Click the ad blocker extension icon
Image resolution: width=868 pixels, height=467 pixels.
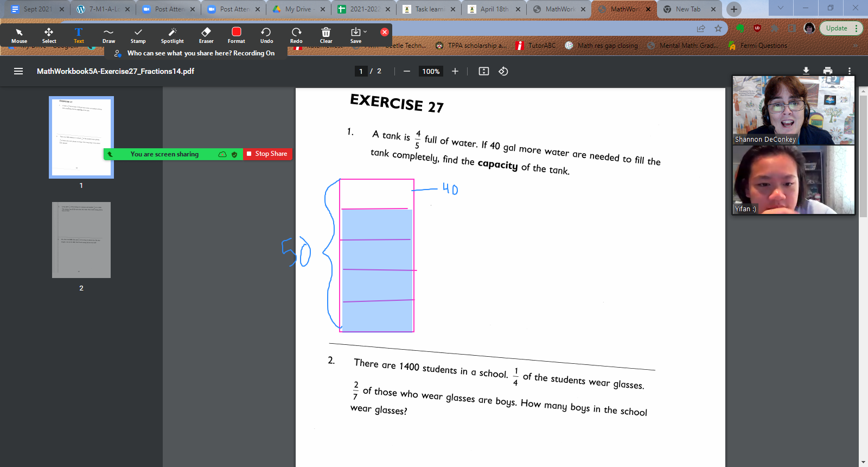pyautogui.click(x=757, y=28)
